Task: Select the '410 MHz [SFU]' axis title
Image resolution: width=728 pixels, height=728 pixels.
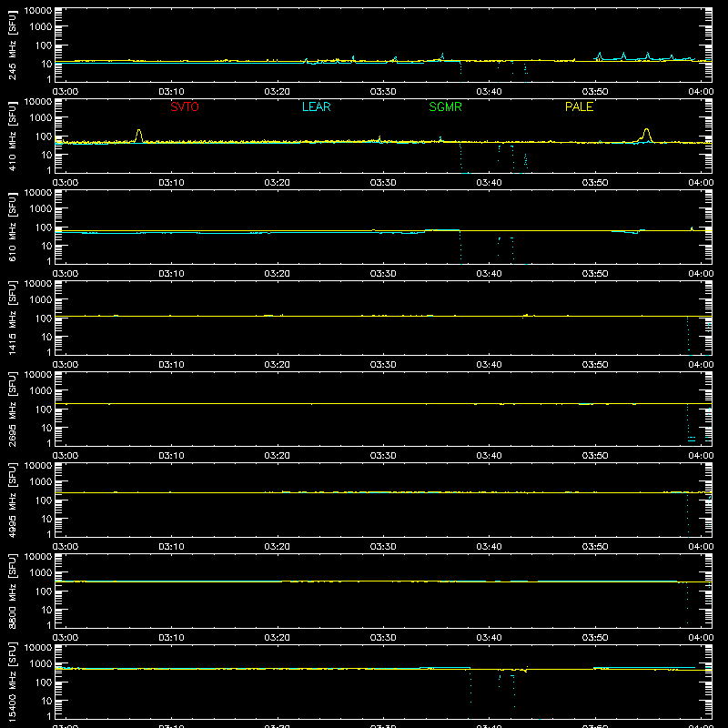Action: 13,136
